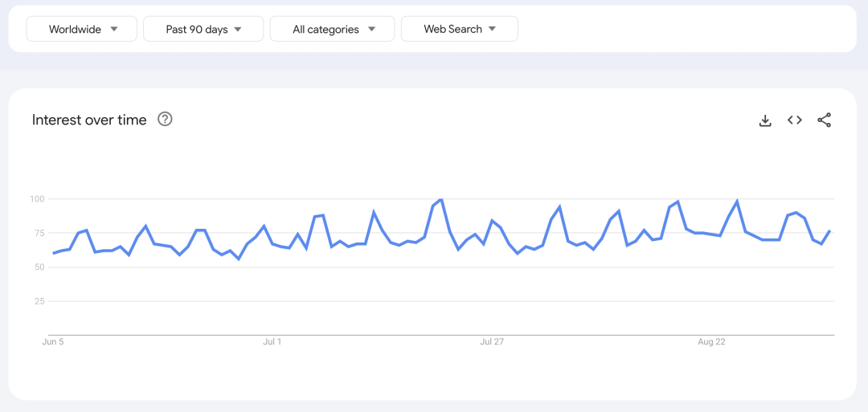868x412 pixels.
Task: Switch the Web Search type dropdown
Action: [x=453, y=29]
